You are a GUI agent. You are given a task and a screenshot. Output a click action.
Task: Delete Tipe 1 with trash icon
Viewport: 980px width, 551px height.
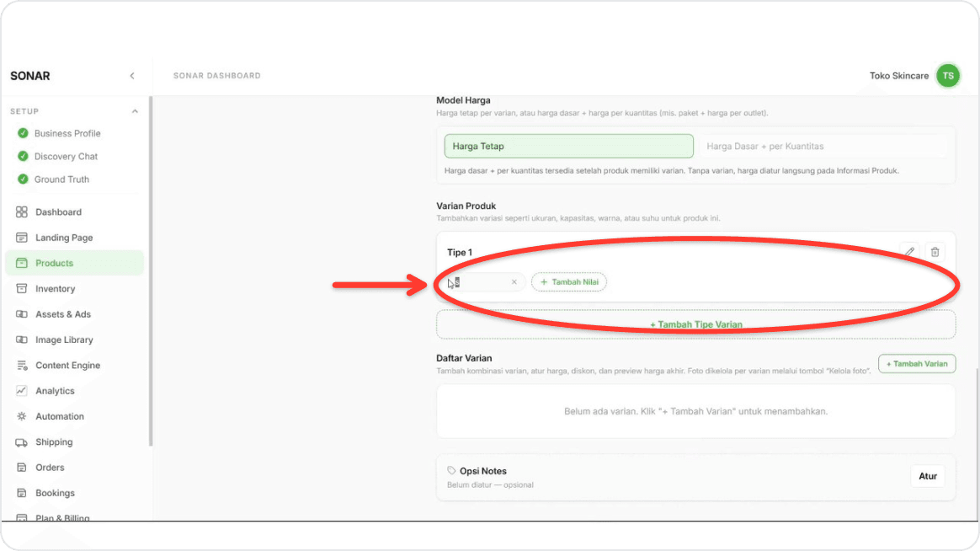935,252
